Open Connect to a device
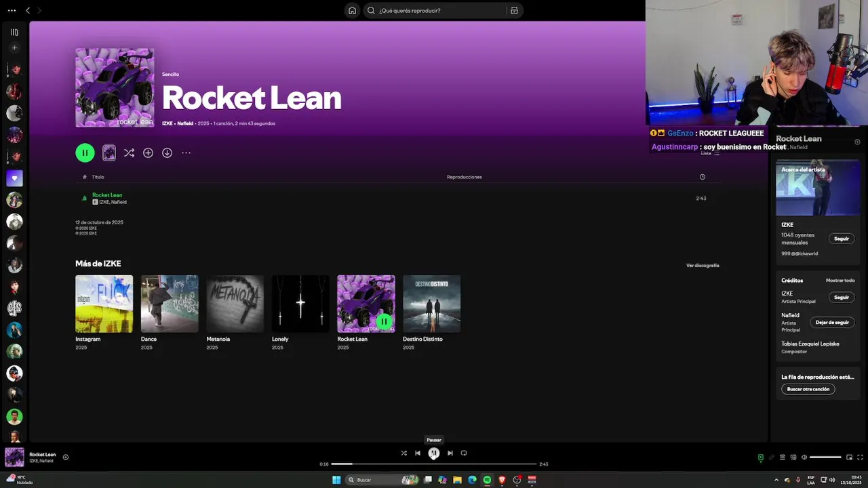Screen dimensions: 868x488 (793, 457)
